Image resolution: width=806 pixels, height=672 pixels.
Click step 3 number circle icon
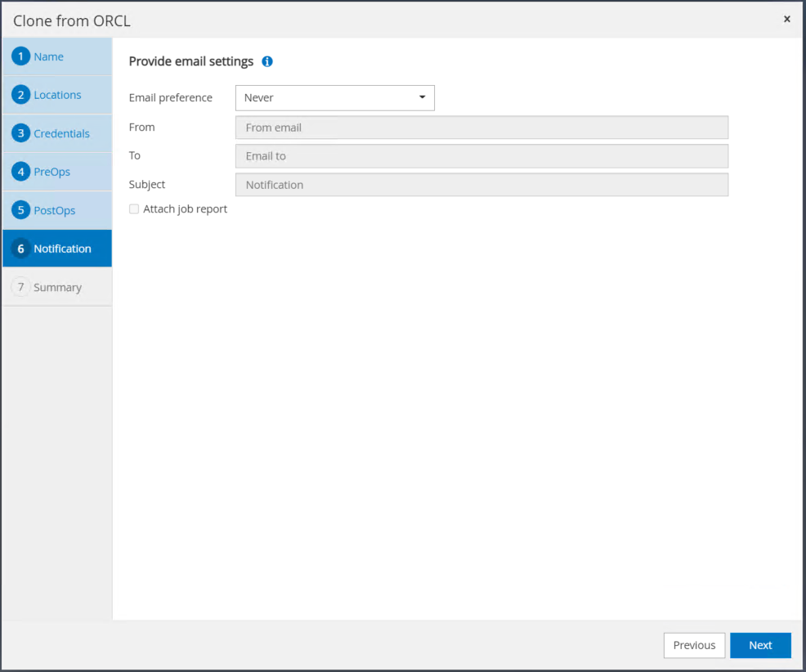pyautogui.click(x=21, y=133)
